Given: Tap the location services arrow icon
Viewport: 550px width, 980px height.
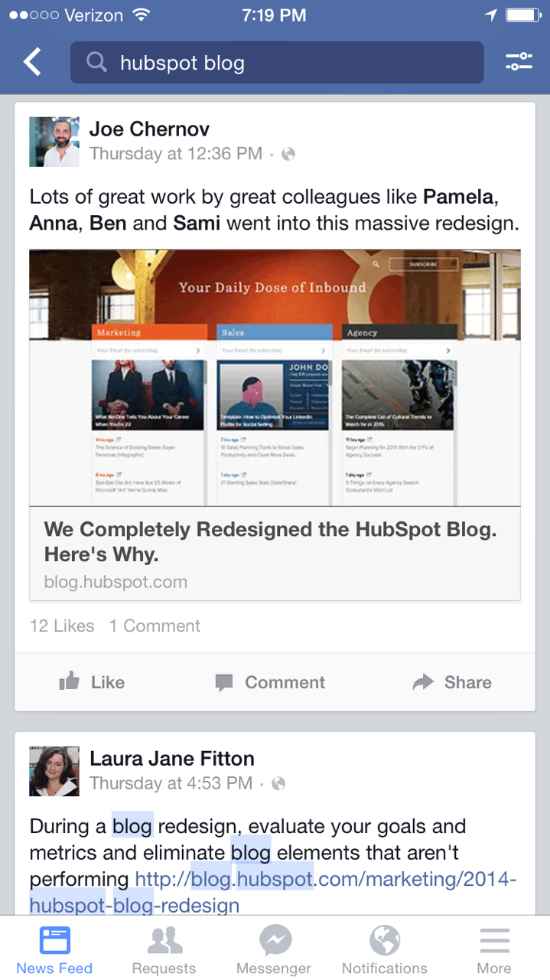Looking at the screenshot, I should 490,15.
